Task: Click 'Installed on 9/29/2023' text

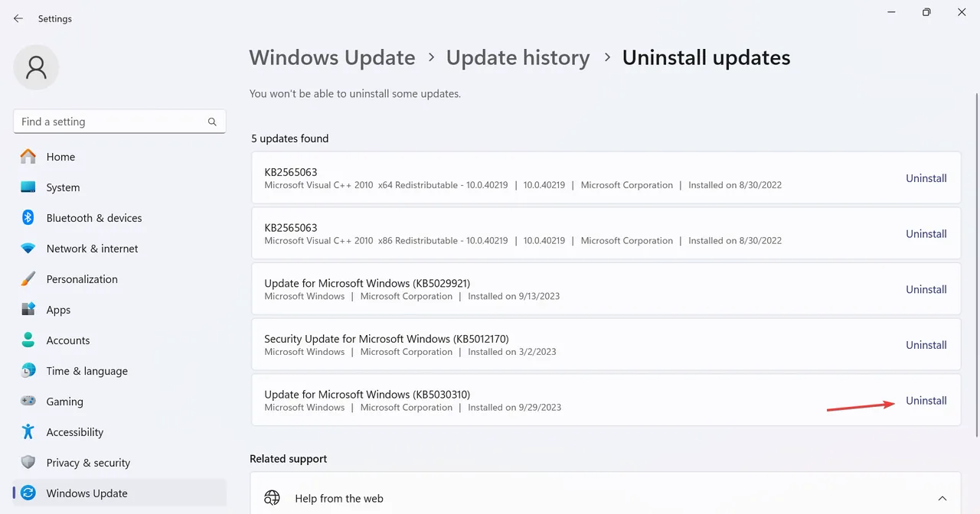Action: [514, 408]
